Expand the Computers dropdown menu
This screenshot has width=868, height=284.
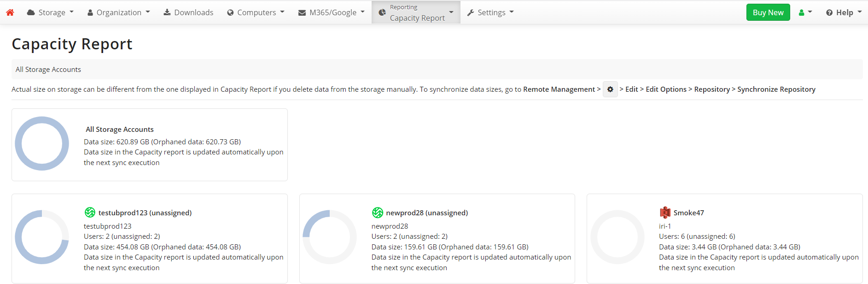click(x=256, y=12)
